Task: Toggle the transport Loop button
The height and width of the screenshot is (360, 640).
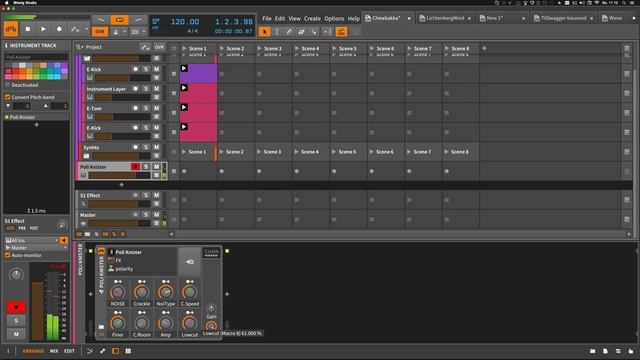Action: tap(119, 20)
